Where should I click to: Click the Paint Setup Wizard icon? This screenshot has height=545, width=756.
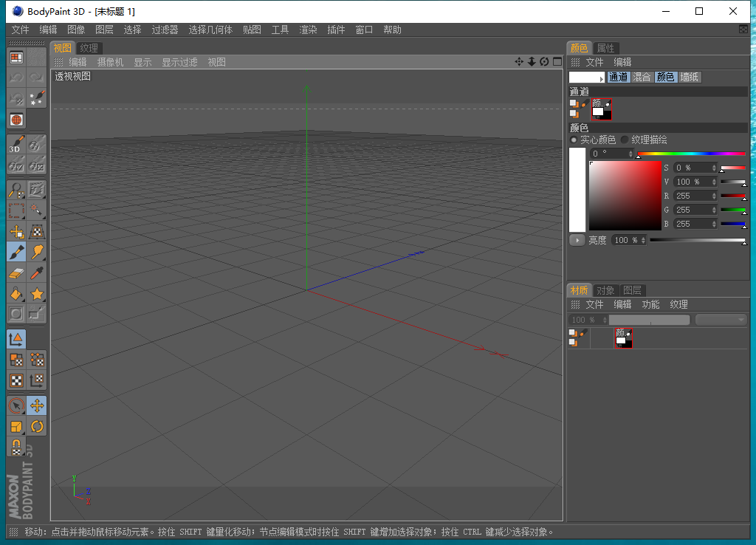pyautogui.click(x=37, y=97)
